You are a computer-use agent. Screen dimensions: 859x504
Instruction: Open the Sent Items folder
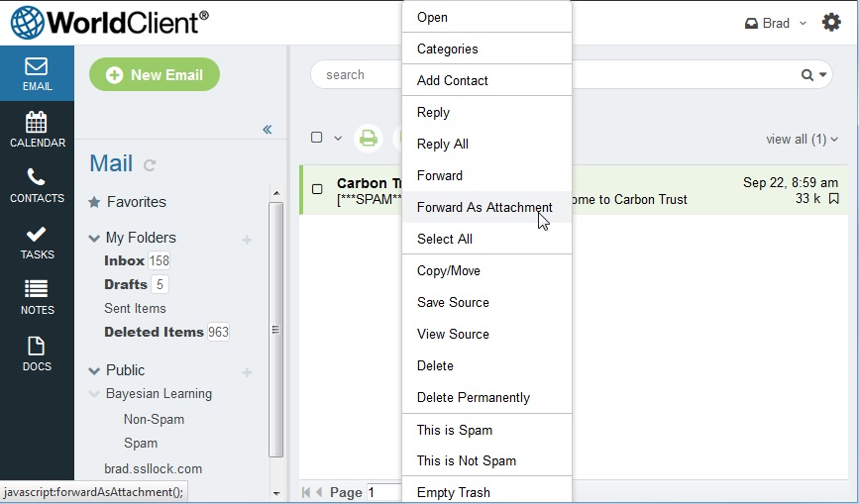[x=135, y=309]
